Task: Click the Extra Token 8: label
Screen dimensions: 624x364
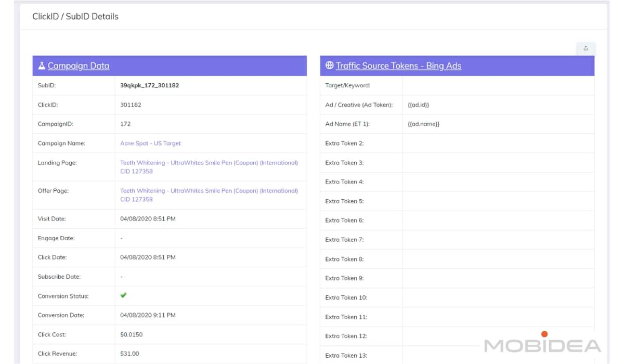Action: click(x=345, y=259)
